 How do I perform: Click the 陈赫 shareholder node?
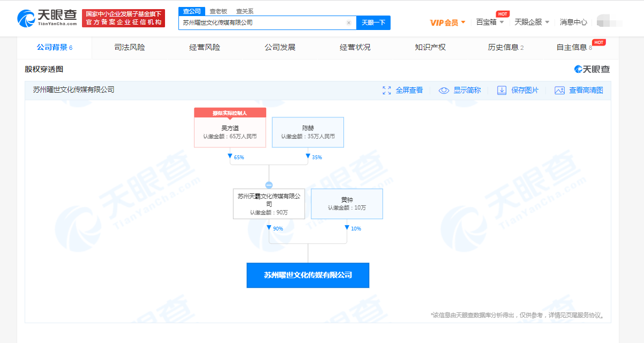[x=308, y=132]
